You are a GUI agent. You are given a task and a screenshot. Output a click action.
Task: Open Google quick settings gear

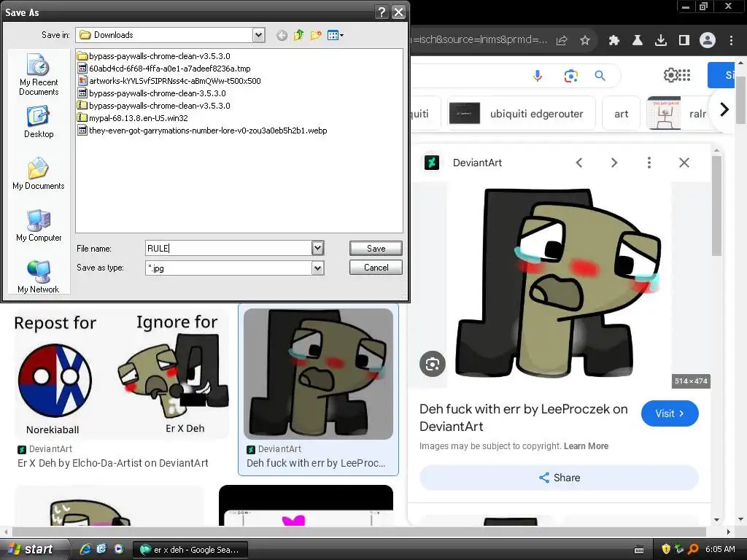coord(670,75)
